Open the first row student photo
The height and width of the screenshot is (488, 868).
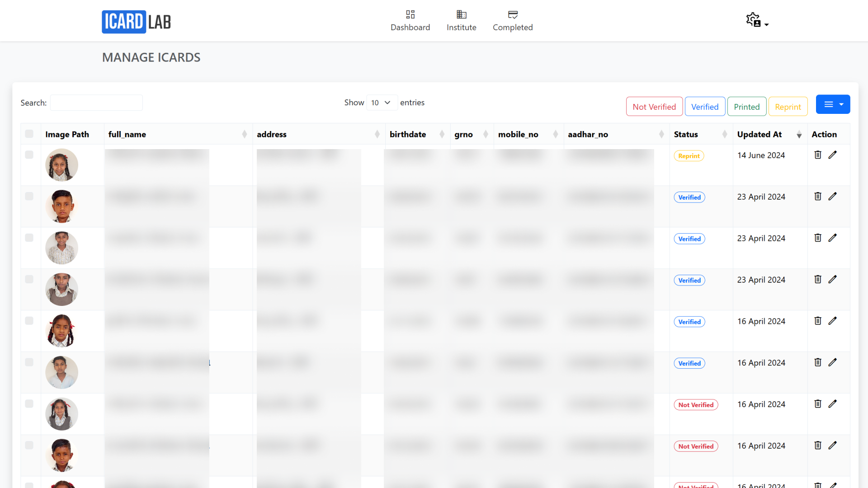click(x=61, y=165)
